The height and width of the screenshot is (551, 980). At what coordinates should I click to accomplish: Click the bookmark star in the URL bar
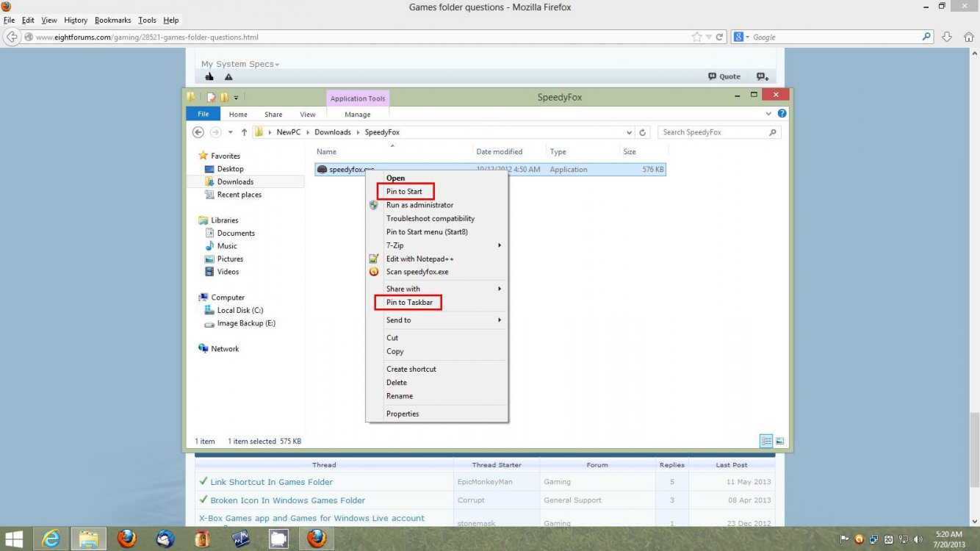point(696,37)
